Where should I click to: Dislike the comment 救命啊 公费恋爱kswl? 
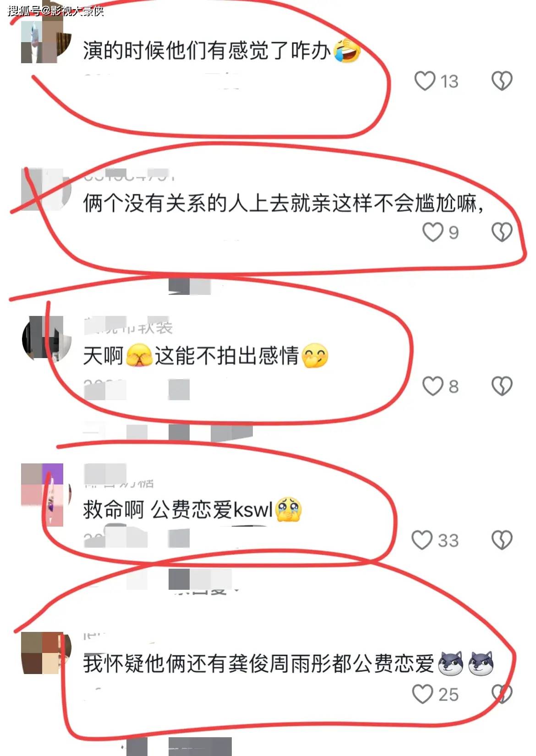click(x=502, y=540)
